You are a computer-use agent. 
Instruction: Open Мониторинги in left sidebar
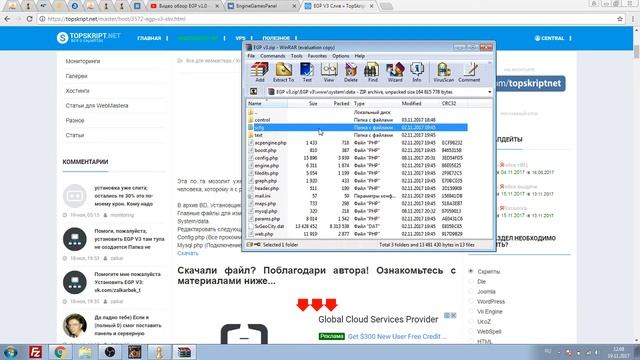coord(83,61)
